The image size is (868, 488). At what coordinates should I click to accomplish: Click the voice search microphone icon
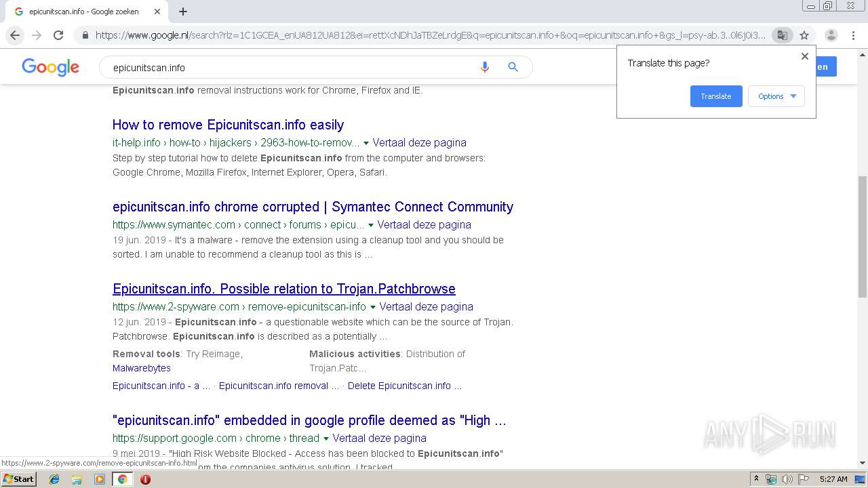tap(484, 67)
